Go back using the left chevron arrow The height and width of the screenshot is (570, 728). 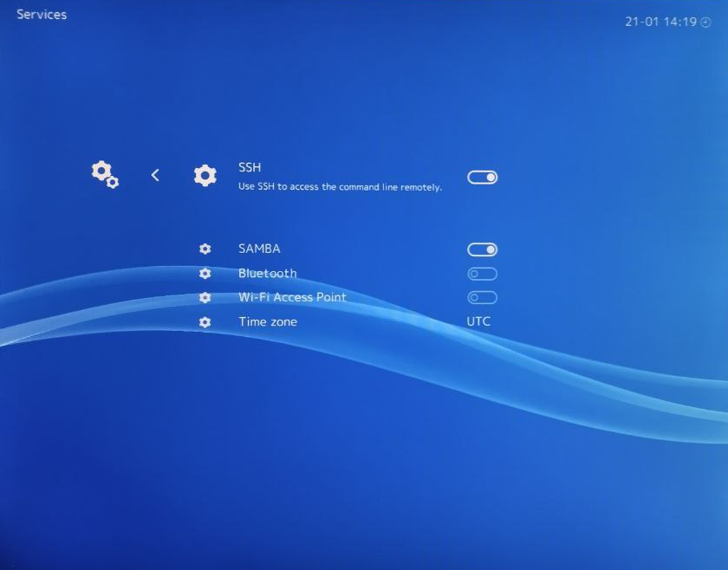155,175
